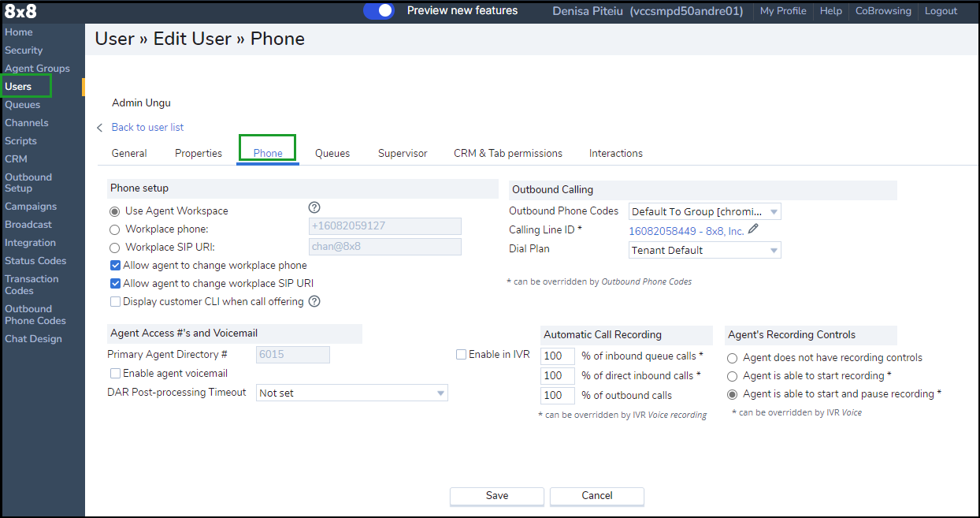Screen dimensions: 980x518
Task: Click Logout in top bar
Action: pos(941,11)
